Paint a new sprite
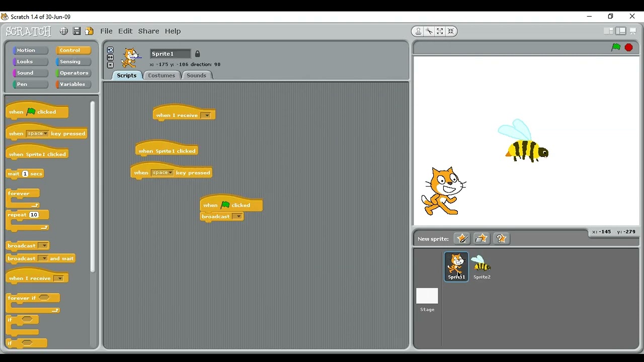Viewport: 644px width, 362px height. point(462,239)
